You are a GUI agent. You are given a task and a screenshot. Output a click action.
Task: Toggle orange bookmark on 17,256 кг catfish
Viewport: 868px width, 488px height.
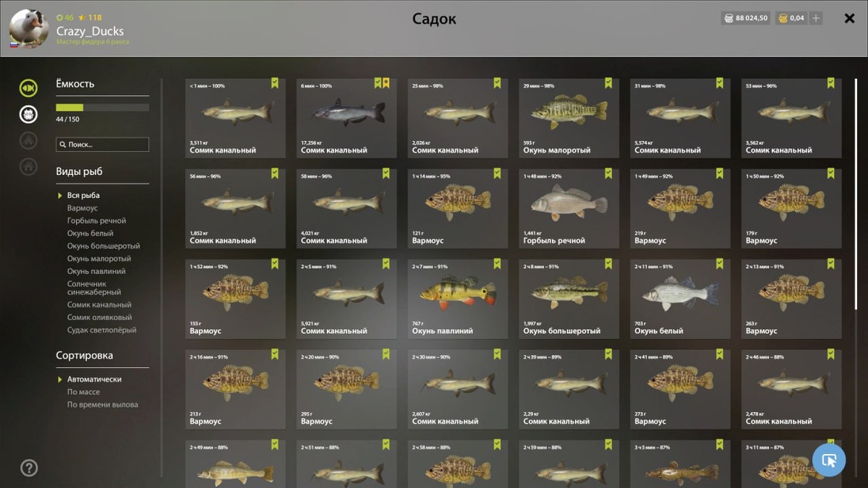coord(386,83)
